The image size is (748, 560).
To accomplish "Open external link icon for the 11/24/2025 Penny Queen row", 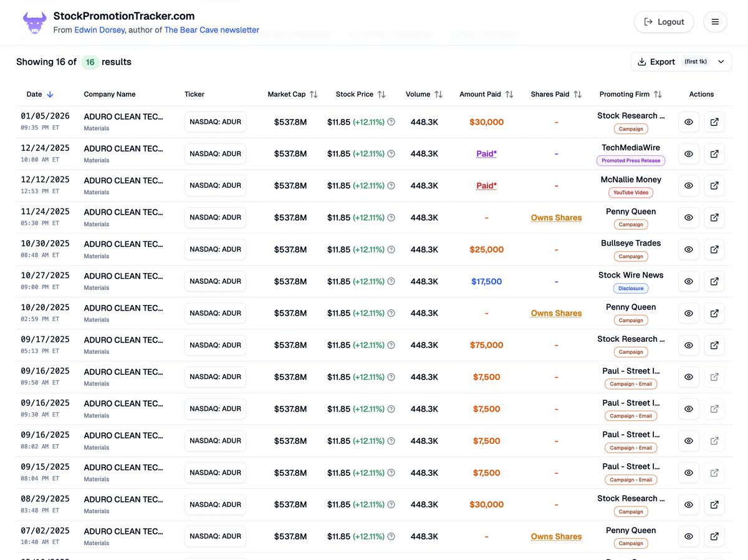I will coord(714,217).
